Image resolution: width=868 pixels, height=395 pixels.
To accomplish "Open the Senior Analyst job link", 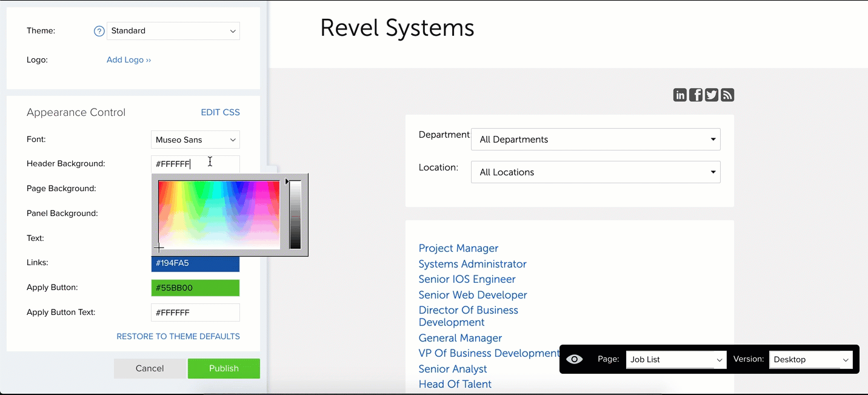I will pos(453,369).
